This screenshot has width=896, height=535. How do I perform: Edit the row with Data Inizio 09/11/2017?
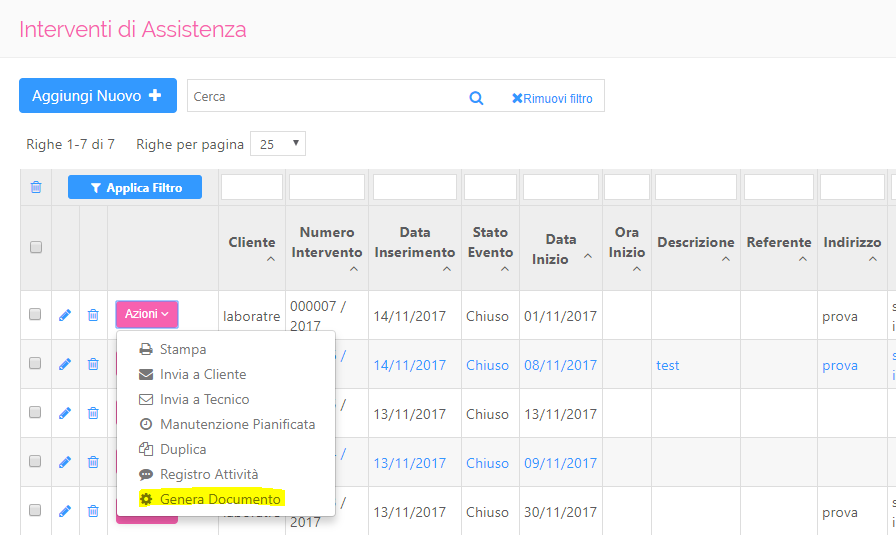click(x=65, y=462)
